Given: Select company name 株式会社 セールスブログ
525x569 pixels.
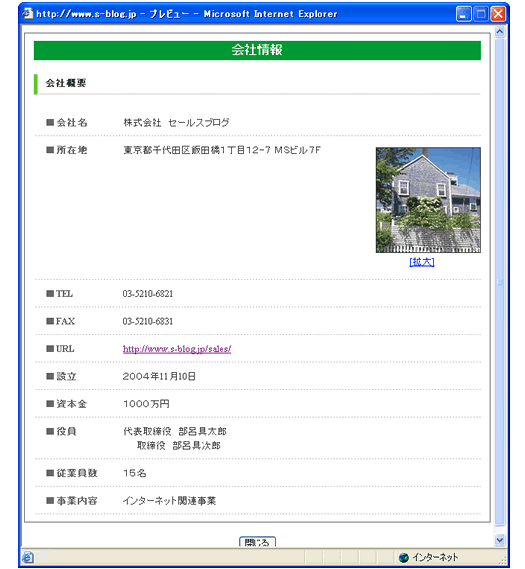Looking at the screenshot, I should point(176,123).
